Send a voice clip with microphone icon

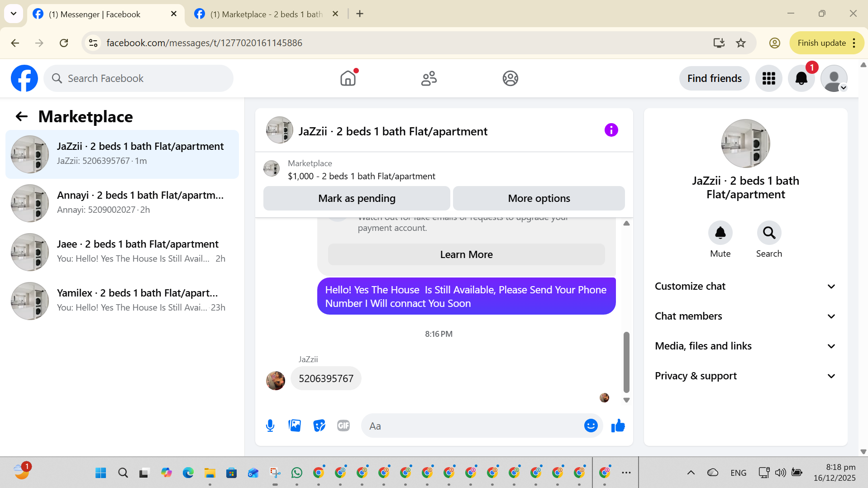270,426
